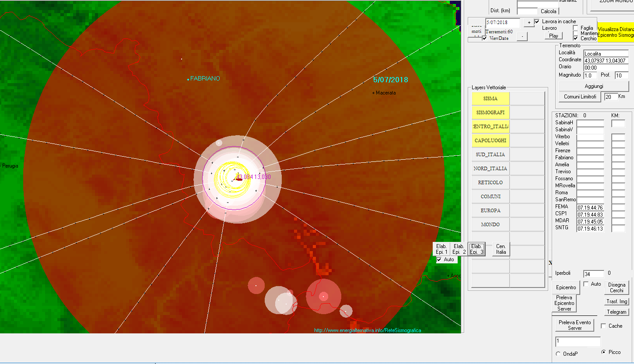The image size is (634, 364).
Task: Toggle the SISMOGRAFI layer button
Action: click(490, 112)
